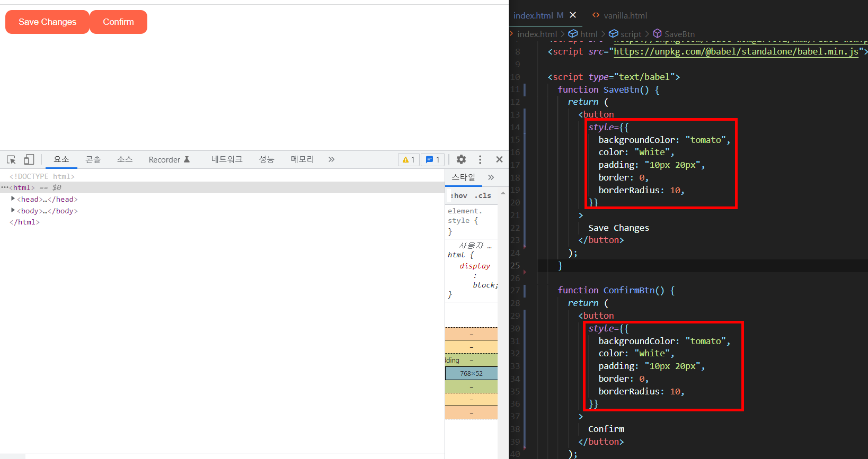The image size is (868, 459).
Task: Toggle the :hov element state
Action: click(x=459, y=196)
